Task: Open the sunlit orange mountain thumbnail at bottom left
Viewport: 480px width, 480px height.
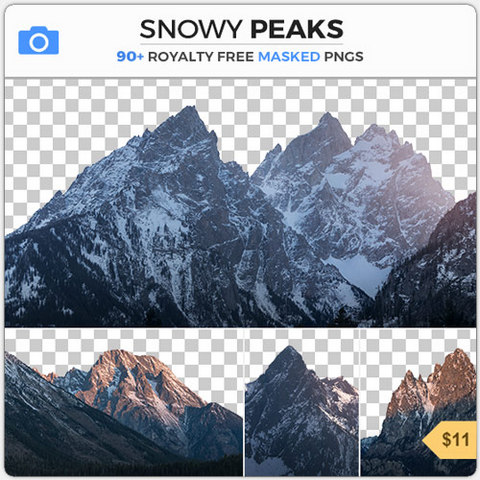Action: (x=124, y=402)
